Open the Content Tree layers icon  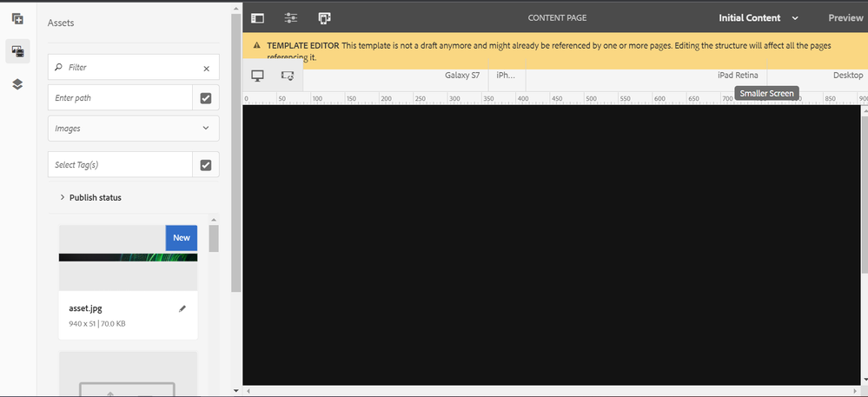click(17, 84)
